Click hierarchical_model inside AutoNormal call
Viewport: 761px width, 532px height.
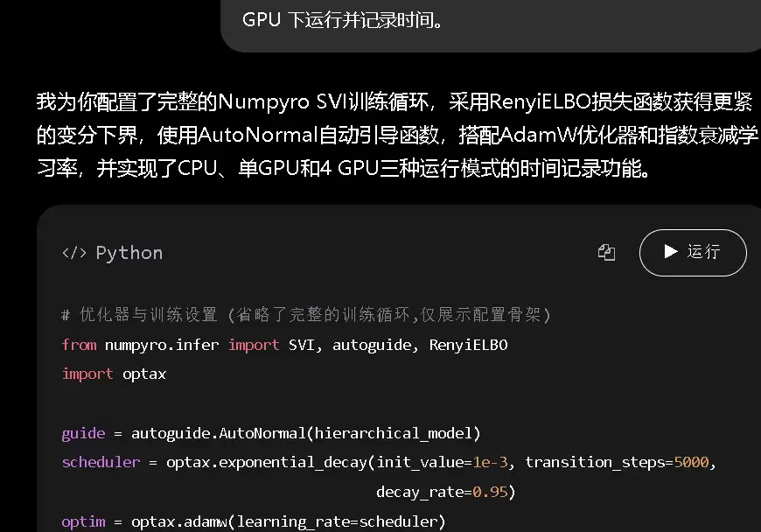393,433
